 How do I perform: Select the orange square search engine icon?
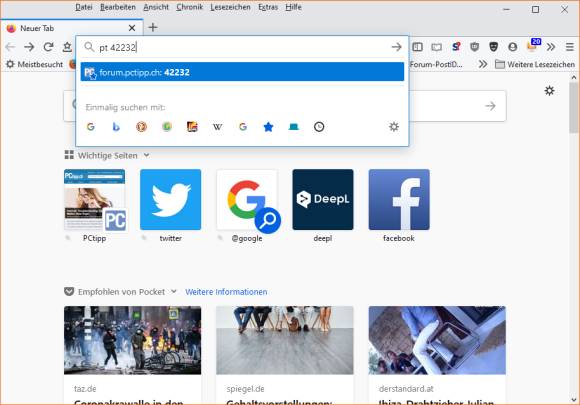[192, 127]
